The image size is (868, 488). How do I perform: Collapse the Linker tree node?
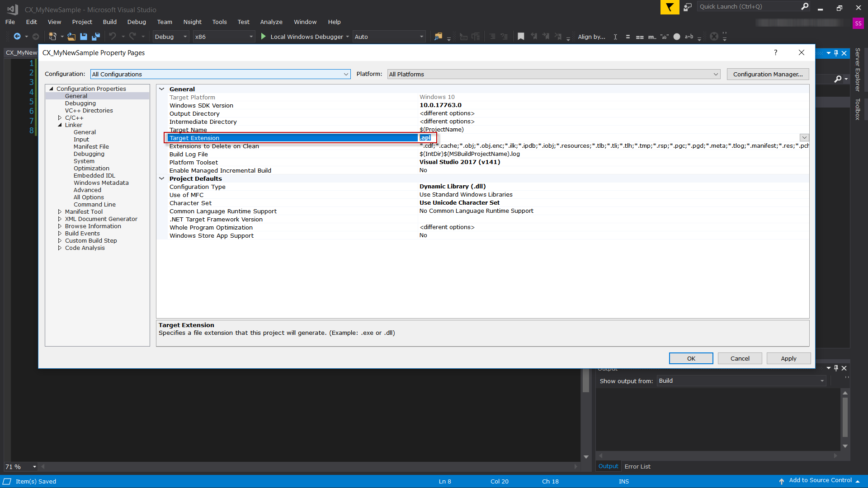[x=60, y=125]
